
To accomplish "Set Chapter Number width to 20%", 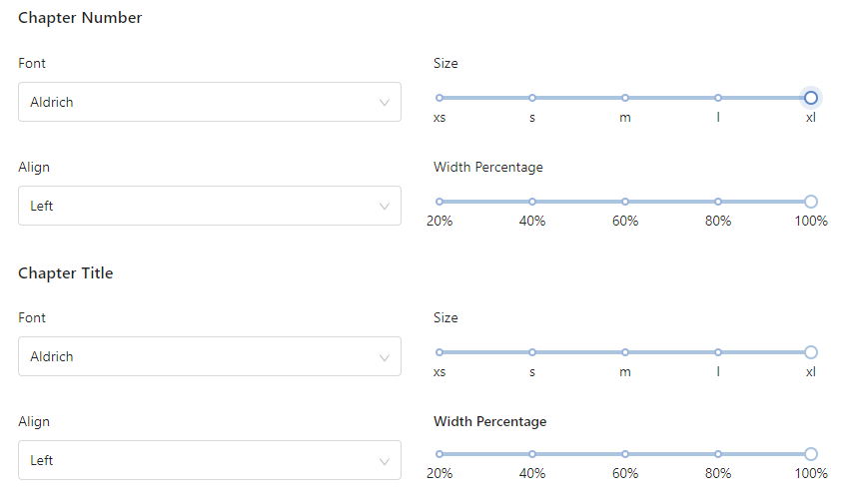I will 439,202.
